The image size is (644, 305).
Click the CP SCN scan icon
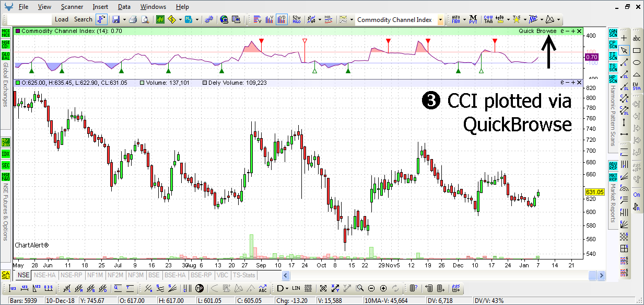(x=613, y=44)
